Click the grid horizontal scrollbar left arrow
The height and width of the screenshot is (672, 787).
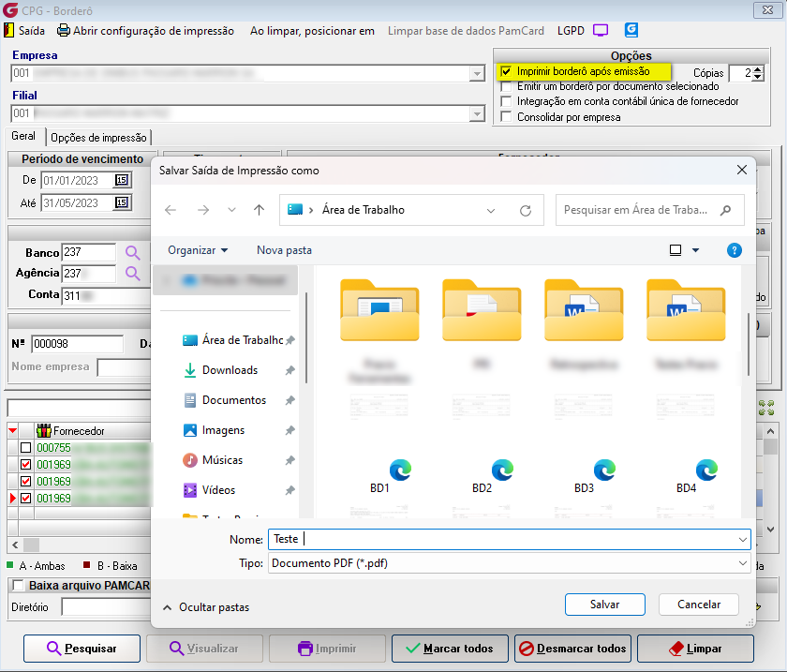coord(15,545)
